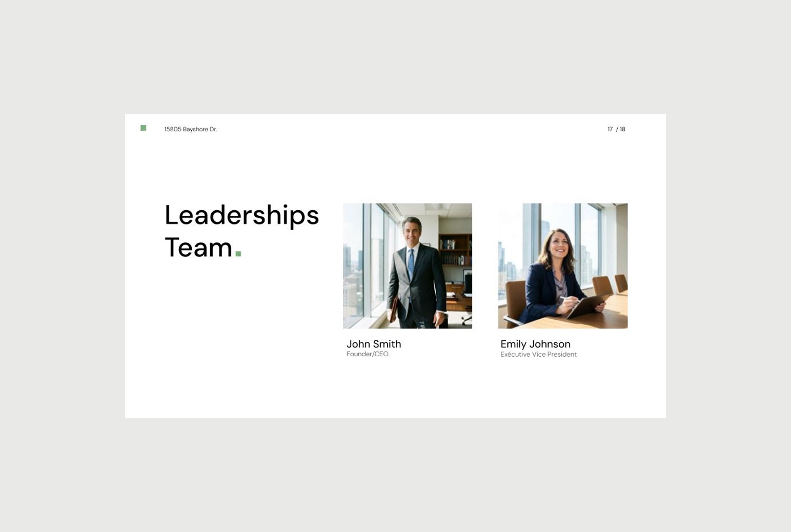
Task: Click the "Emily Johnson" name label
Action: 535,344
